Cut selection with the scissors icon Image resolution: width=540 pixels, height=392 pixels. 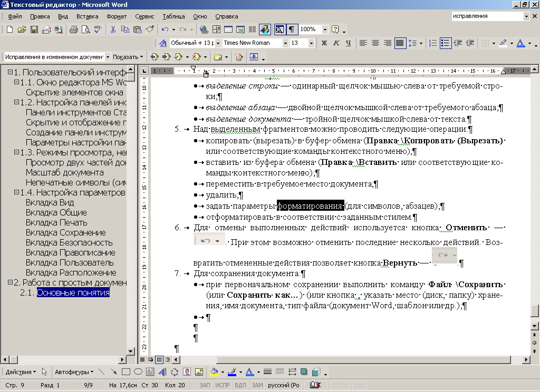click(113, 30)
